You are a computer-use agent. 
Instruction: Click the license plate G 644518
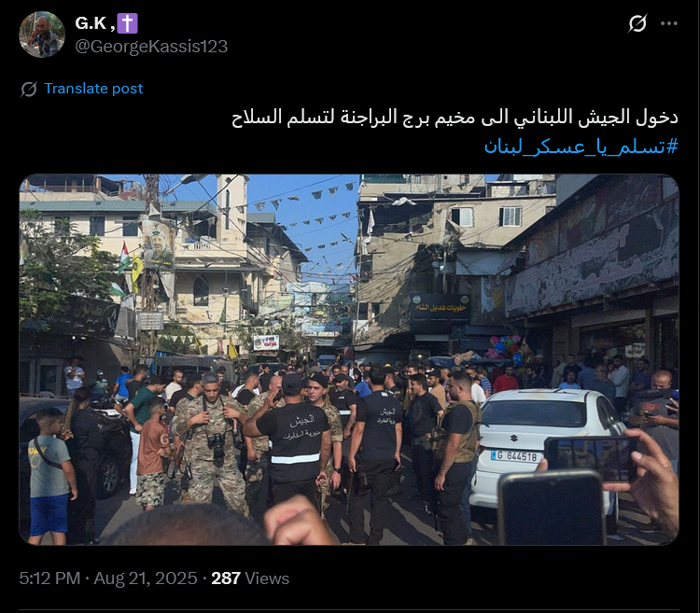514,456
